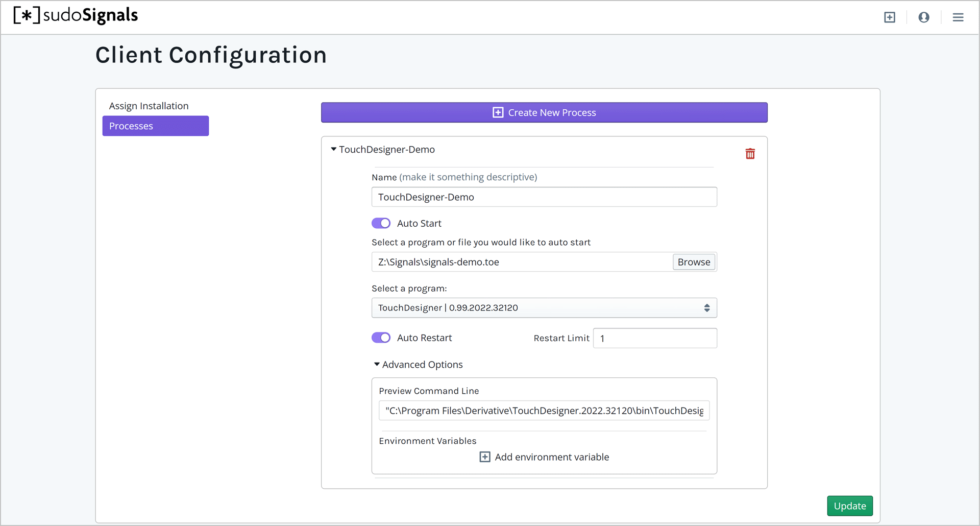Toggle the Auto Start switch
Viewport: 980px width, 526px height.
coord(381,223)
